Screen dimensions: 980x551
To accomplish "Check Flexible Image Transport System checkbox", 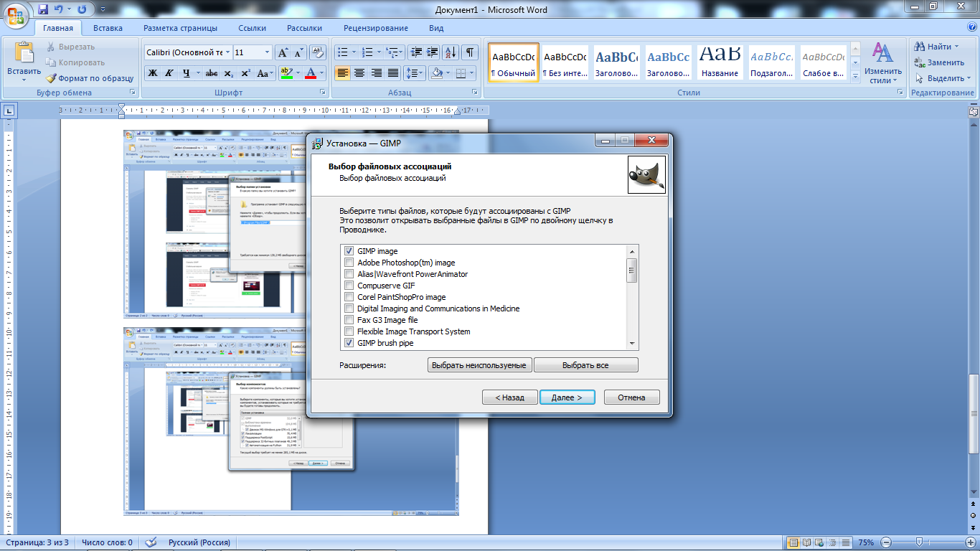I will click(x=349, y=331).
